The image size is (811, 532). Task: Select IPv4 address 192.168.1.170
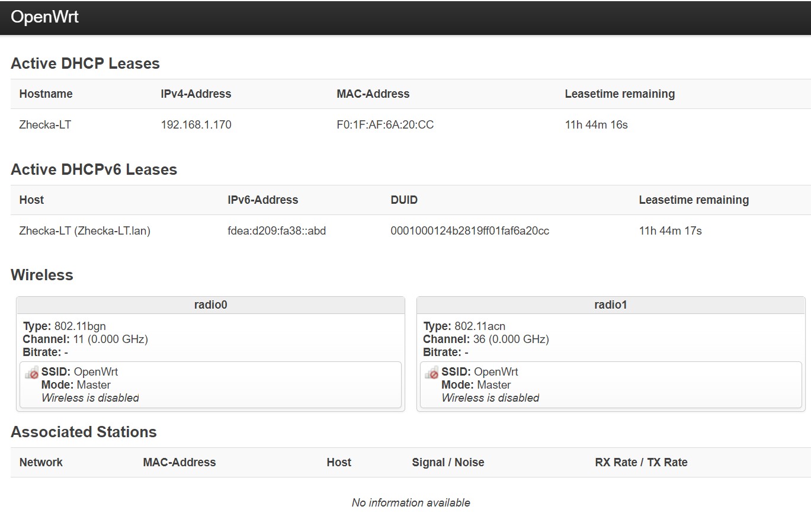click(x=196, y=124)
